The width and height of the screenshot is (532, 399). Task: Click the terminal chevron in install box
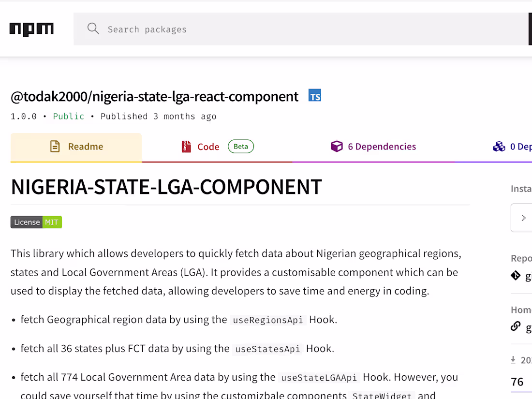(x=523, y=218)
